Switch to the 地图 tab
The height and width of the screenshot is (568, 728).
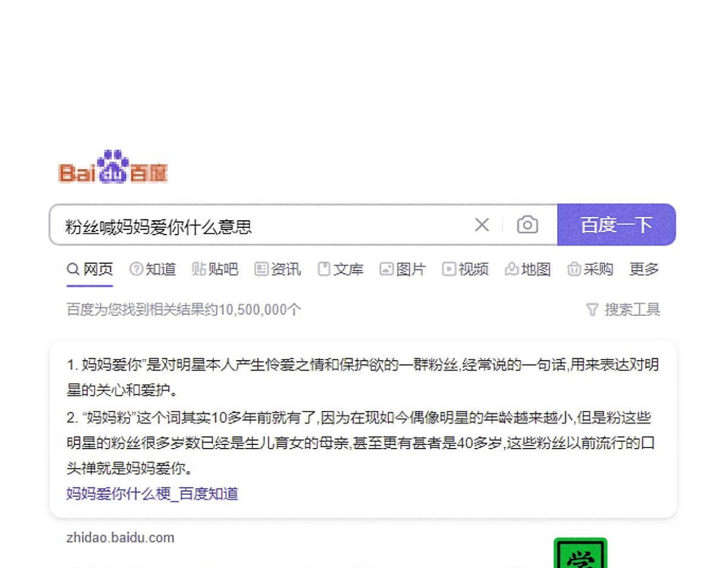pos(528,269)
